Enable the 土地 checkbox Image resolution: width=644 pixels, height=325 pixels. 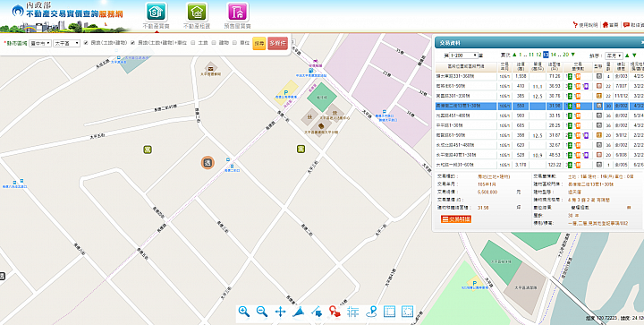193,42
